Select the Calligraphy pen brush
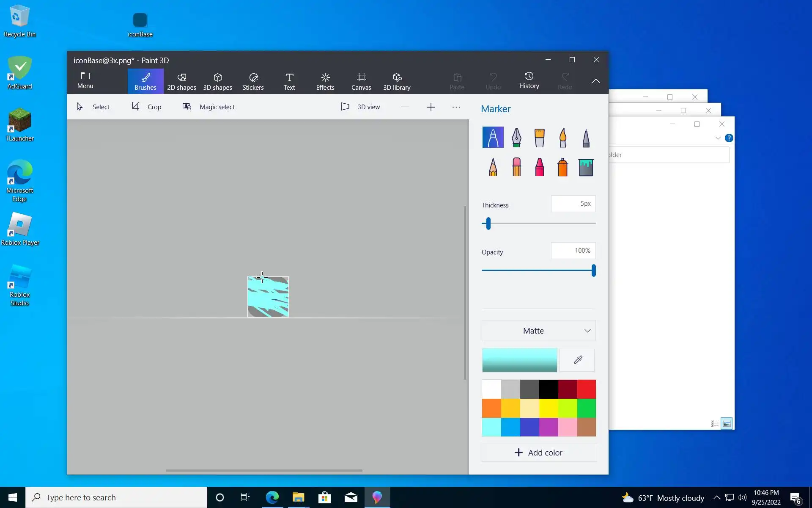812x508 pixels. [516, 137]
